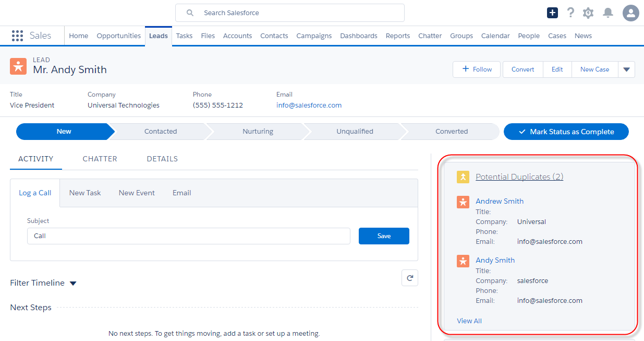Switch to the ACTIVITY tab
The image size is (644, 341).
(x=36, y=159)
